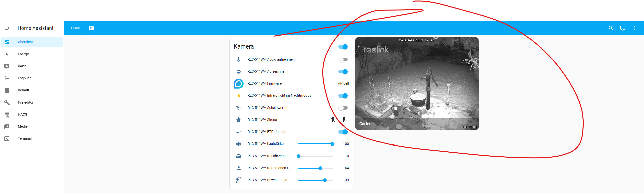Disable Infrarotlicht im Nachtmodus switch
This screenshot has width=644, height=193.
pyautogui.click(x=343, y=96)
